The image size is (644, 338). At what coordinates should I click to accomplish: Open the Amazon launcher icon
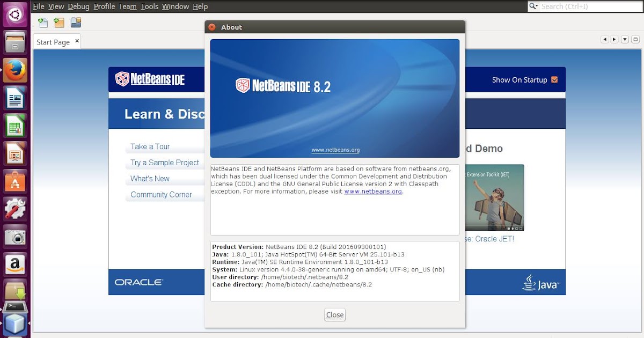[15, 265]
